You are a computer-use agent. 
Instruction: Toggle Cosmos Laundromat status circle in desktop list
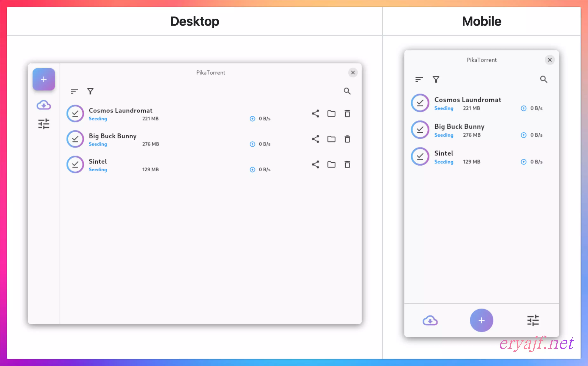pyautogui.click(x=75, y=114)
